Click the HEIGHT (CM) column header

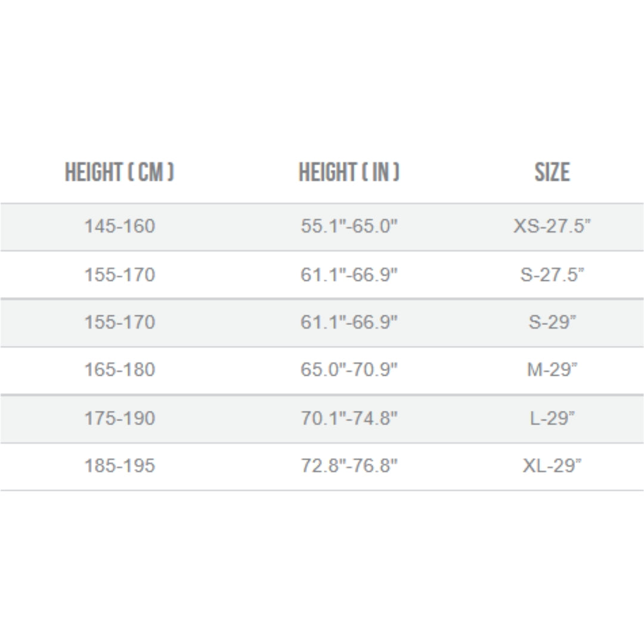tap(119, 172)
